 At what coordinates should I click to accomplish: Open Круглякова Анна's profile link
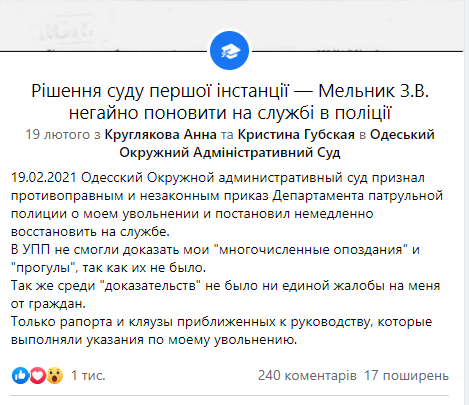pyautogui.click(x=161, y=135)
